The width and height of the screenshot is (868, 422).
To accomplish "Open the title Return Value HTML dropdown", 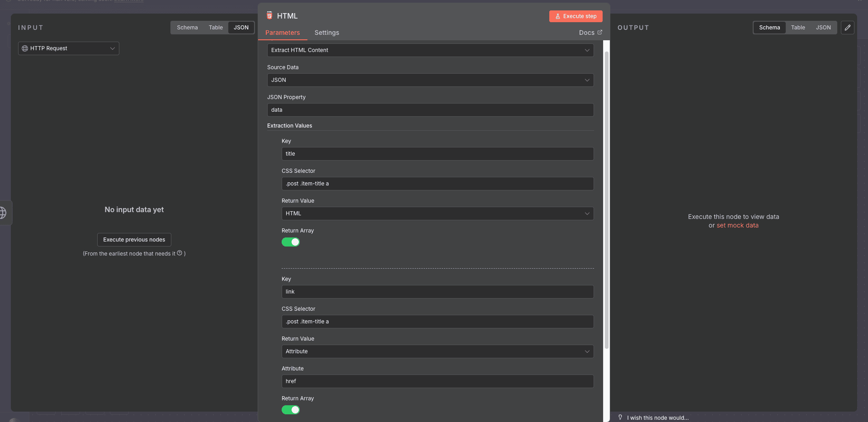I will pyautogui.click(x=438, y=213).
